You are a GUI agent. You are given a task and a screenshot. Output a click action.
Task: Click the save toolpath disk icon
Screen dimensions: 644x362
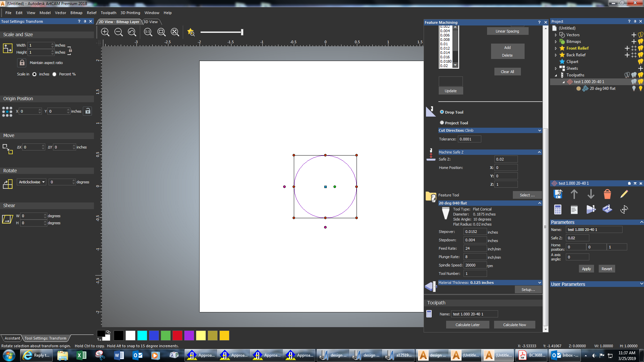coord(558,194)
